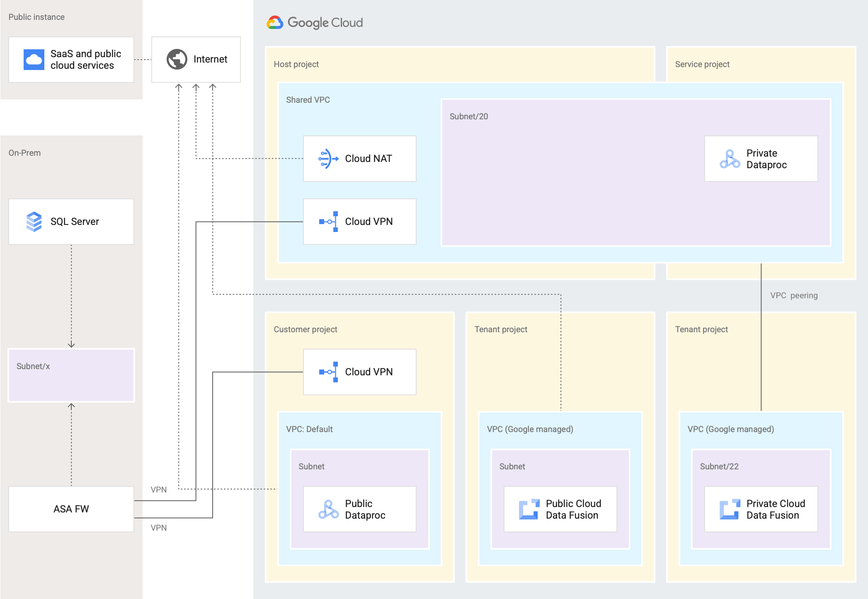Click the lower 'VPN' label below ASA FW
The width and height of the screenshot is (868, 599).
(x=159, y=528)
